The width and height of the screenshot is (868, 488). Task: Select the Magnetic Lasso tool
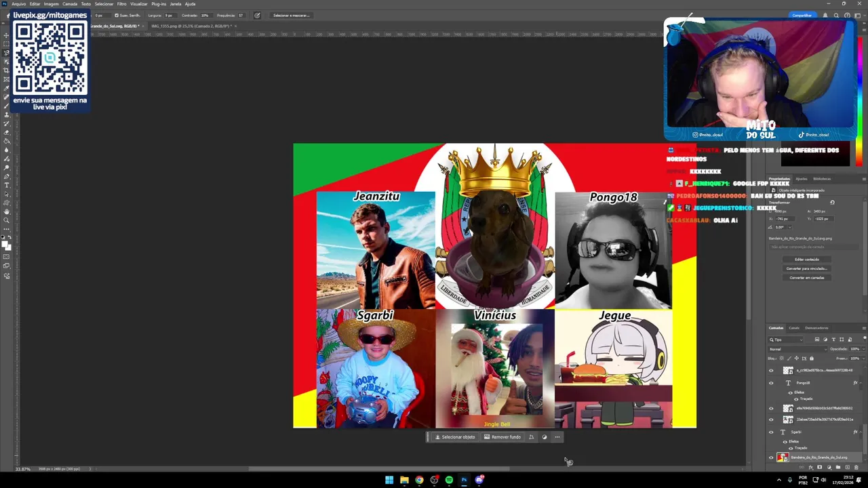[x=6, y=52]
